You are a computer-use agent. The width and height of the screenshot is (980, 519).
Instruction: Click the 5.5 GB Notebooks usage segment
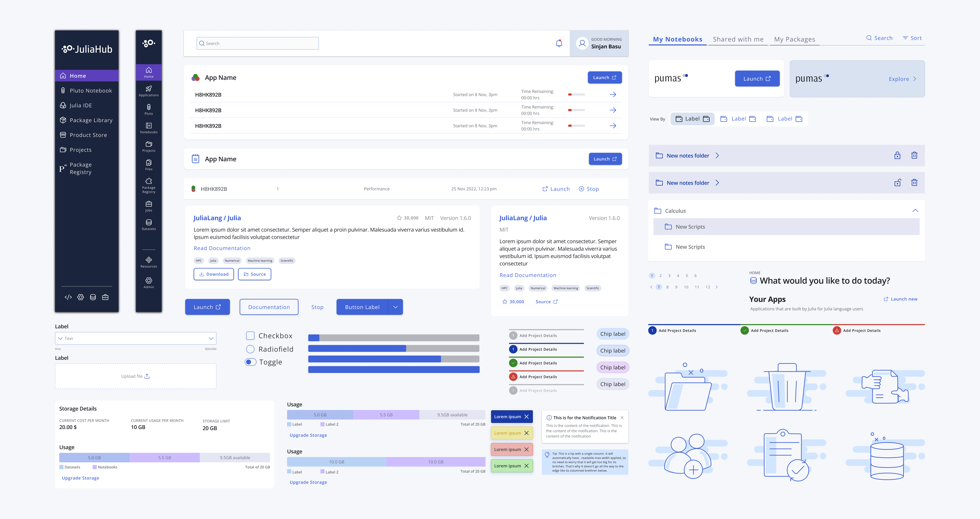[164, 457]
